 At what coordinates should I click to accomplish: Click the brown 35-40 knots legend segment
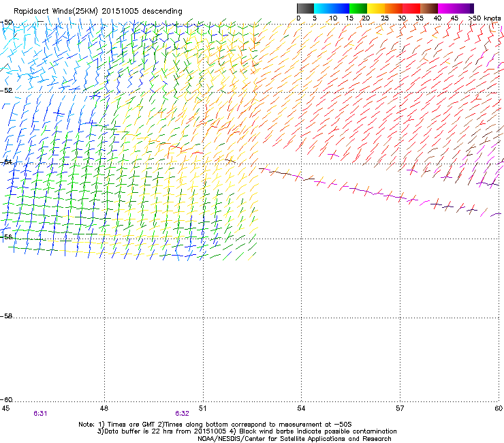[x=429, y=8]
